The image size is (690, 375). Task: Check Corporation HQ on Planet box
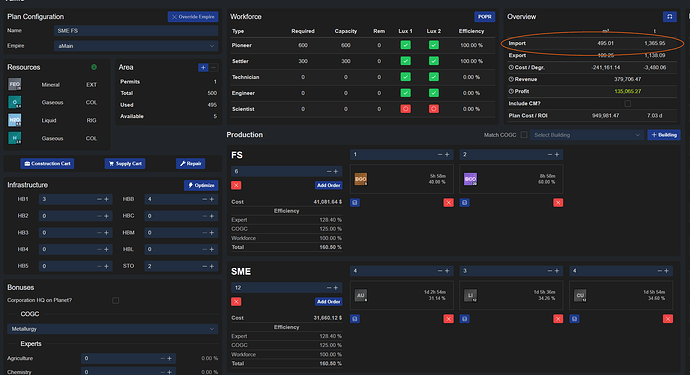click(115, 300)
